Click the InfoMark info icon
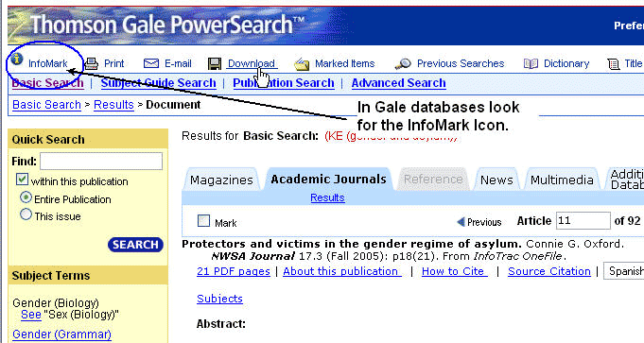Image resolution: width=644 pixels, height=343 pixels. click(17, 60)
